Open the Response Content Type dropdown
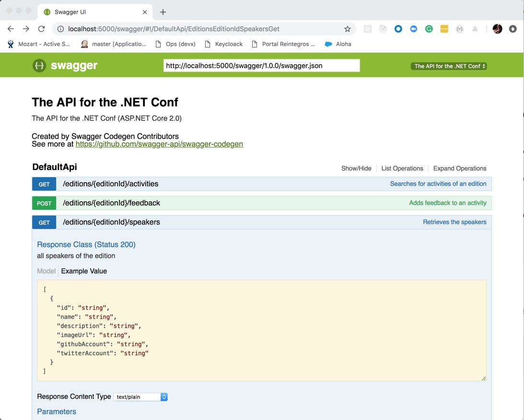The image size is (524, 420). [x=140, y=397]
